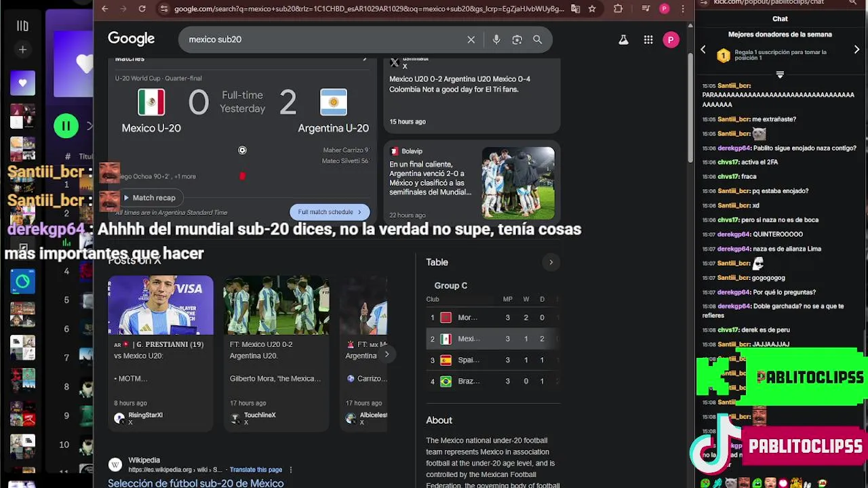
Task: Click the U-20 World Cup · Quarter-final label
Action: click(x=158, y=79)
